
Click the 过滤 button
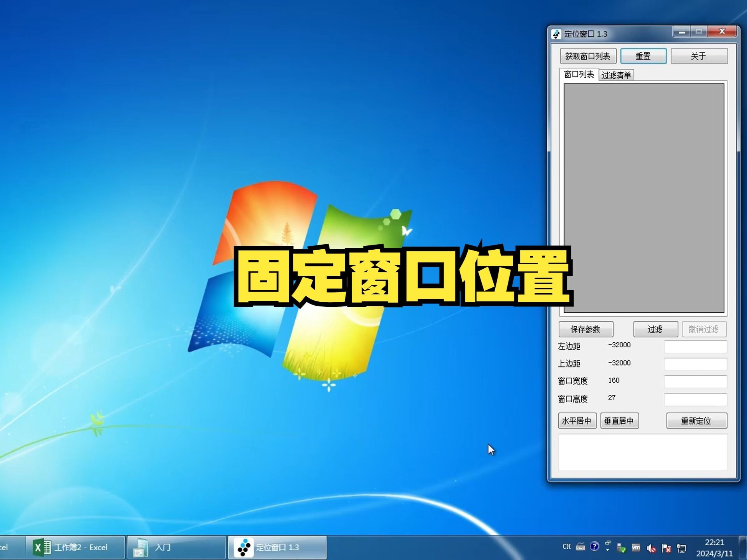655,329
